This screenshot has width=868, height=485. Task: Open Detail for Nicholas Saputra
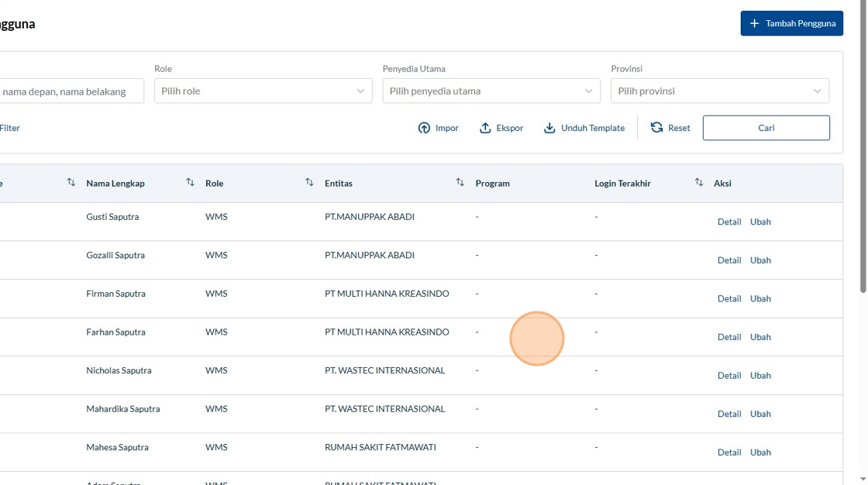coord(728,376)
